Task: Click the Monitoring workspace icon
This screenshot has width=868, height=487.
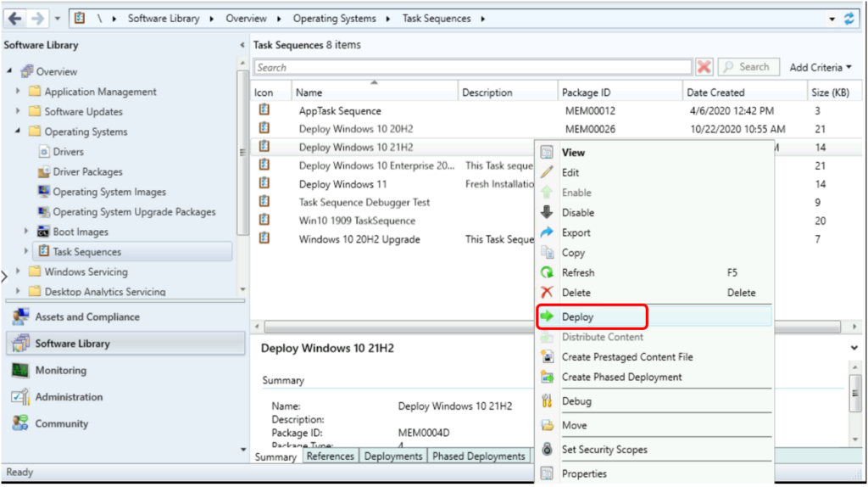Action: pyautogui.click(x=20, y=370)
